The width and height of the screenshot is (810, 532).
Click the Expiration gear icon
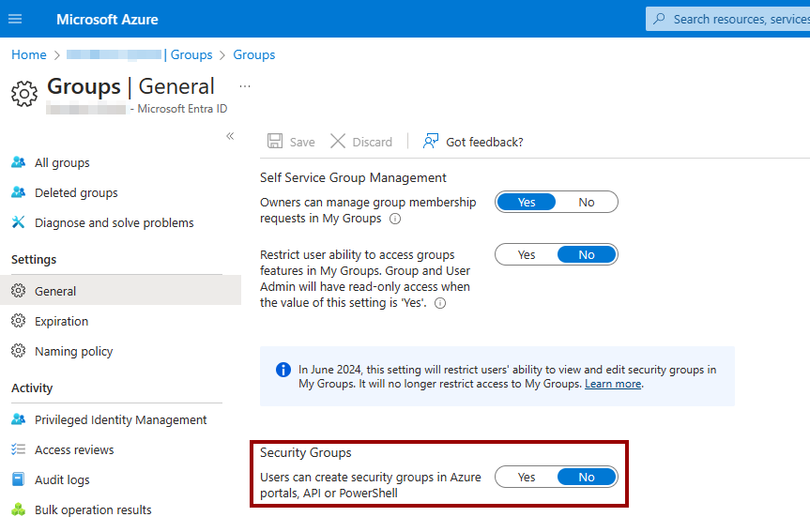click(x=18, y=321)
